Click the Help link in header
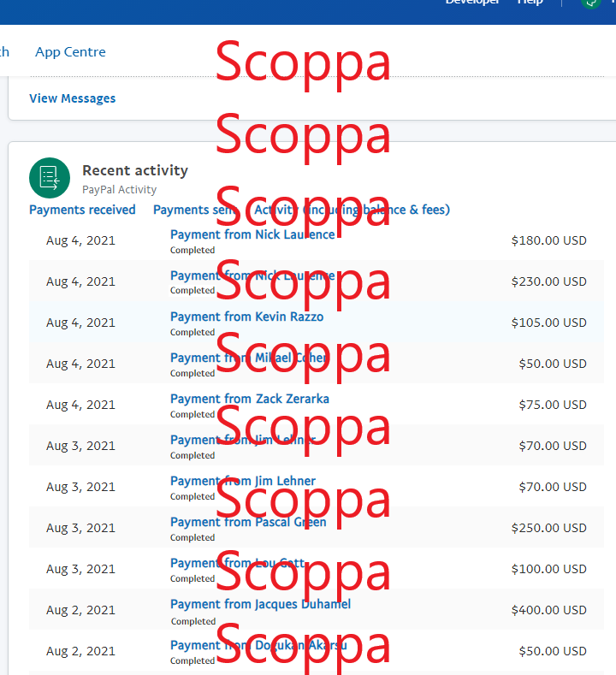Image resolution: width=616 pixels, height=675 pixels. (530, 3)
